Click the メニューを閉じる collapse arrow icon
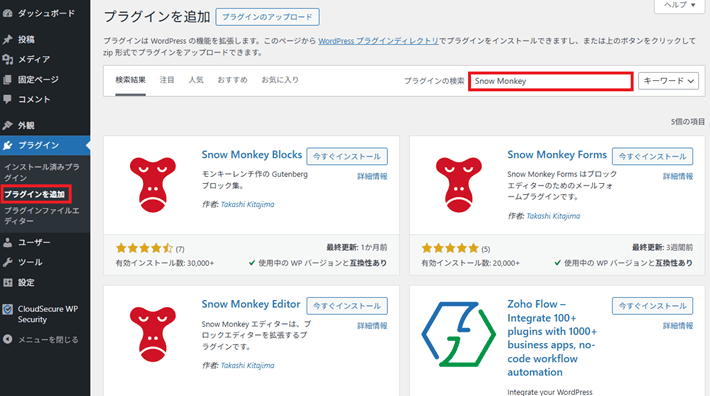The image size is (710, 396). pyautogui.click(x=8, y=339)
